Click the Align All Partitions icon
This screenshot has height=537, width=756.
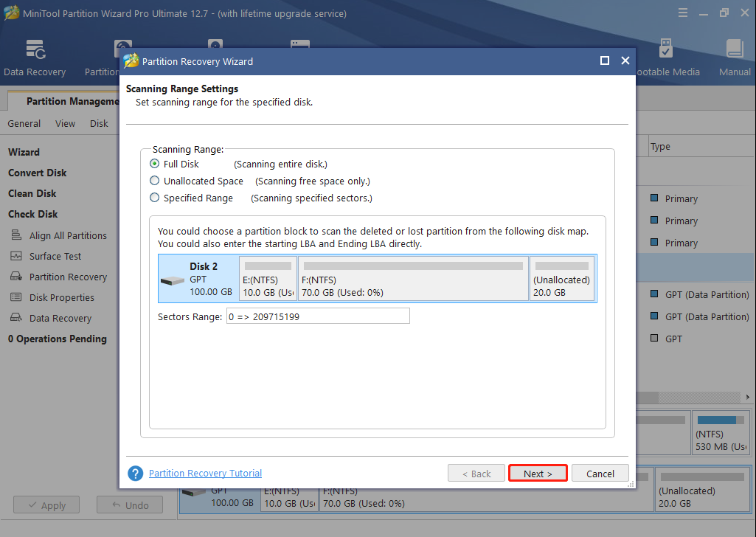[x=16, y=235]
